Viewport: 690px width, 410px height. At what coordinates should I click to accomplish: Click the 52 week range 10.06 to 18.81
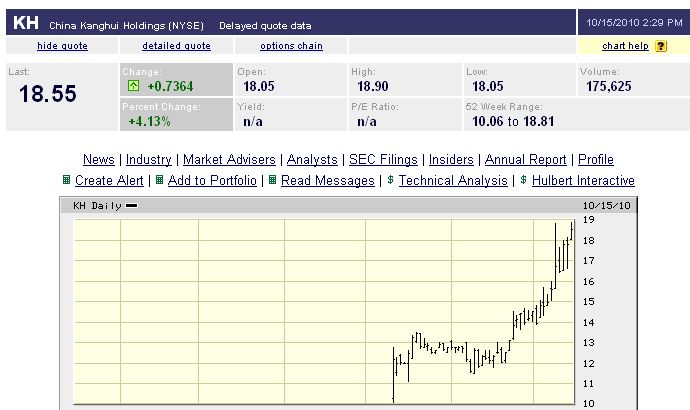(513, 121)
